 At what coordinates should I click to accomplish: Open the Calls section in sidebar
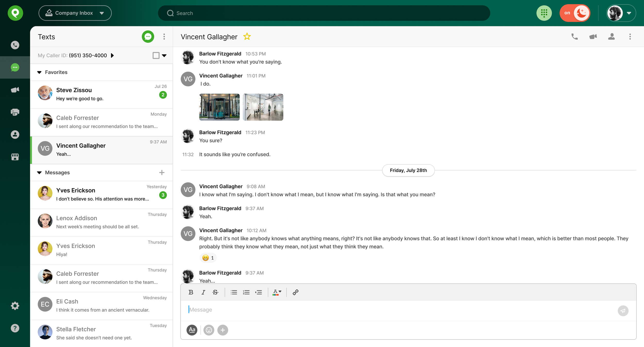[x=15, y=45]
